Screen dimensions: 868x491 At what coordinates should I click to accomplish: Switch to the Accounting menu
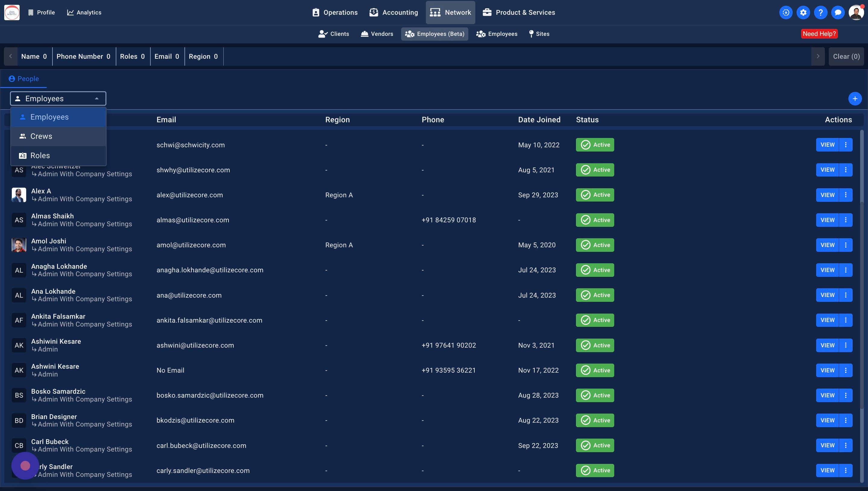[x=393, y=12]
